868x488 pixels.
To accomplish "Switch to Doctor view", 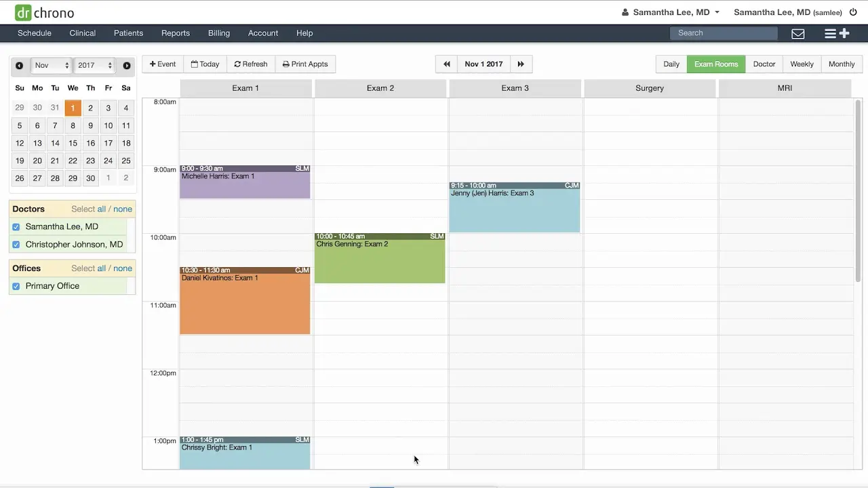I will click(764, 64).
